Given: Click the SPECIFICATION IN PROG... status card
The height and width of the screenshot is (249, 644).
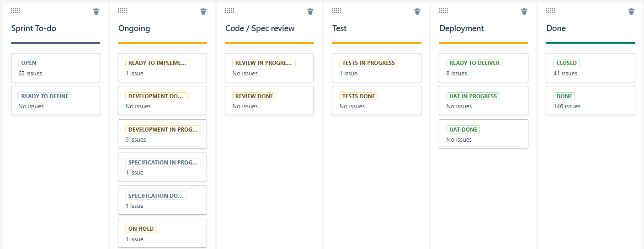Looking at the screenshot, I should [x=162, y=167].
